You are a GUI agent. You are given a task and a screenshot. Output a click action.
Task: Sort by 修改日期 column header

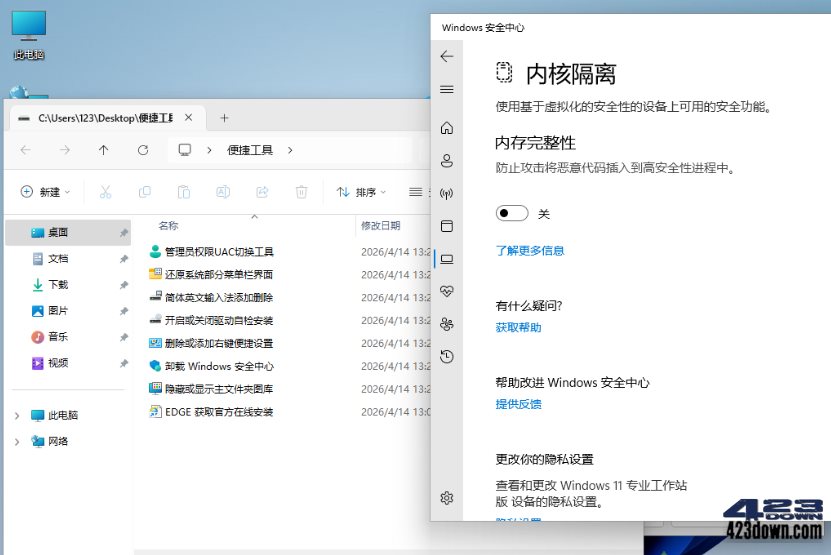point(381,226)
